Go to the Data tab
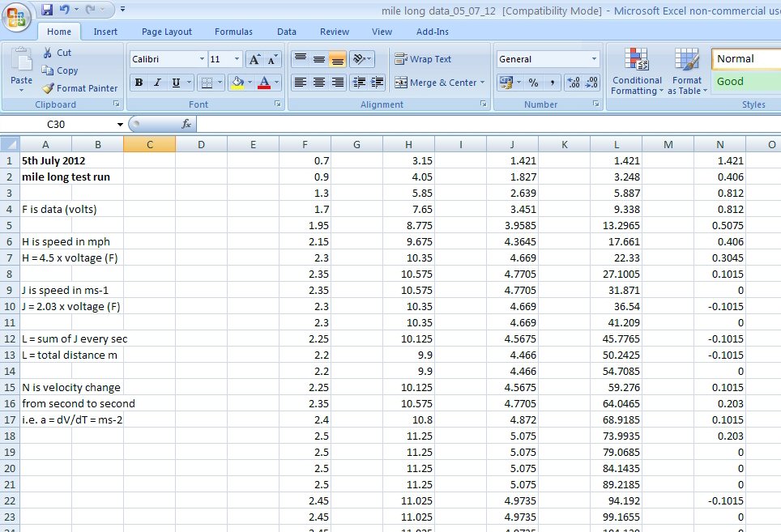 [287, 32]
